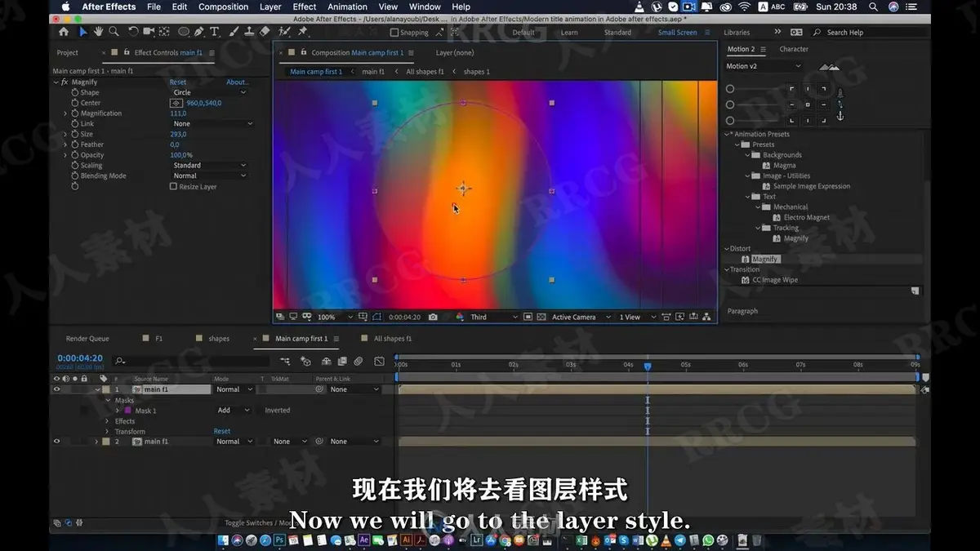Select the Ellipse shape tool
The width and height of the screenshot is (980, 551).
click(184, 32)
